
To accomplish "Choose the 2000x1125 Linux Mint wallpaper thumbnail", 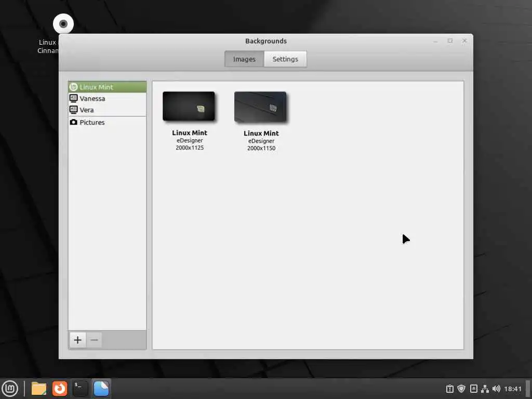I will pyautogui.click(x=189, y=106).
